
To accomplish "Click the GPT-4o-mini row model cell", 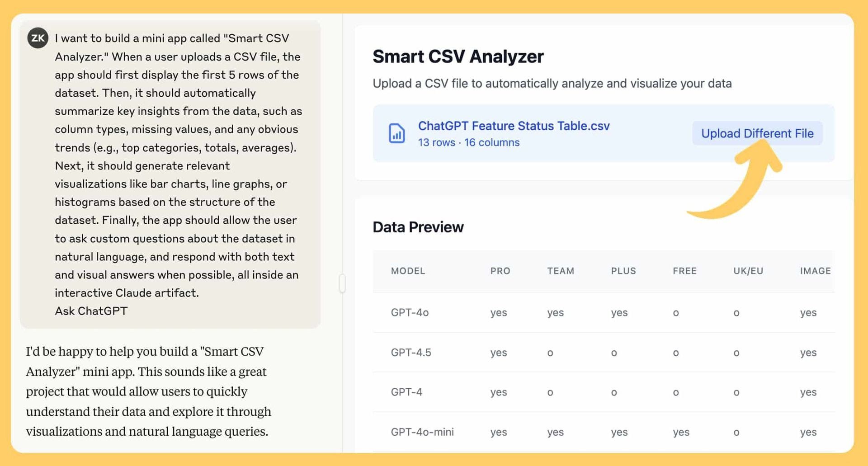I will (422, 432).
